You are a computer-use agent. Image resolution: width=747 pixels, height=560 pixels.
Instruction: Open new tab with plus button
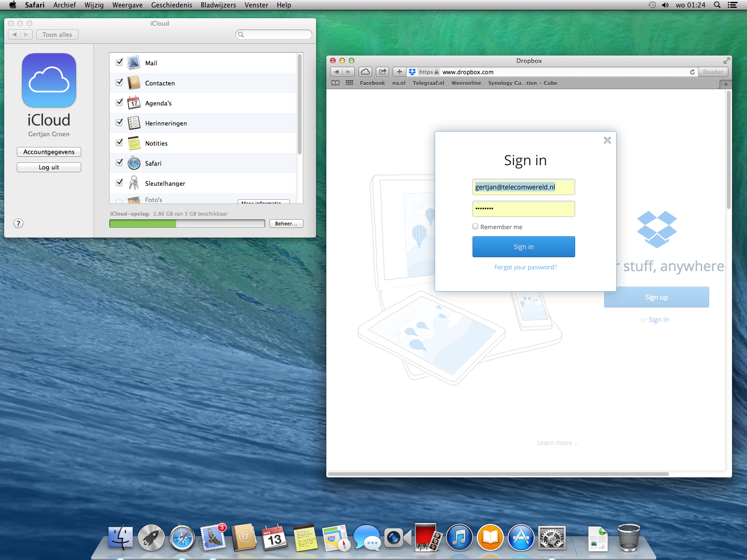click(x=726, y=84)
